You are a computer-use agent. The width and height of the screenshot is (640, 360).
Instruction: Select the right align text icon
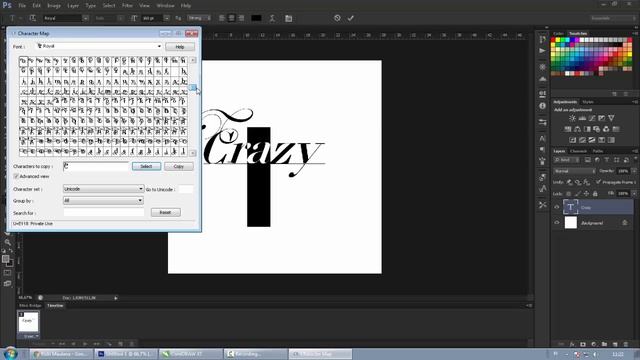click(241, 18)
